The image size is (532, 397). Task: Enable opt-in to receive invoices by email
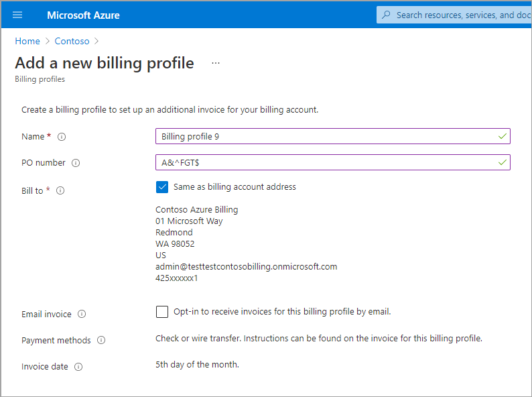162,312
